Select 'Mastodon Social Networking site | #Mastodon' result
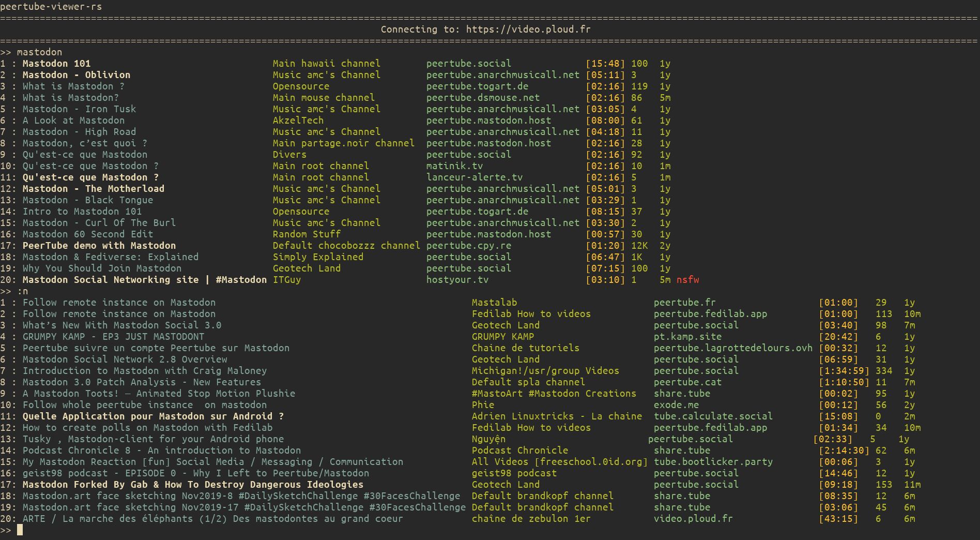The height and width of the screenshot is (540, 980). pyautogui.click(x=144, y=280)
